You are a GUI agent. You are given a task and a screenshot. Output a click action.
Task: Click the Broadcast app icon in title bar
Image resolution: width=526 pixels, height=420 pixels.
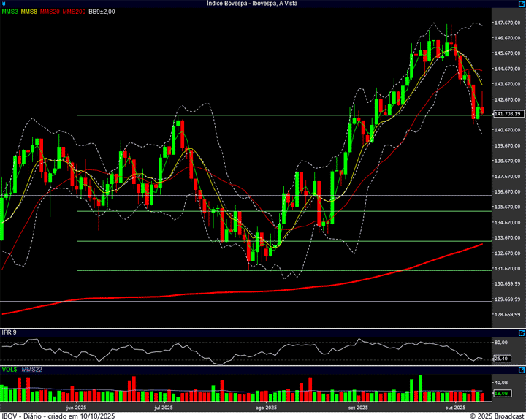[5, 4]
